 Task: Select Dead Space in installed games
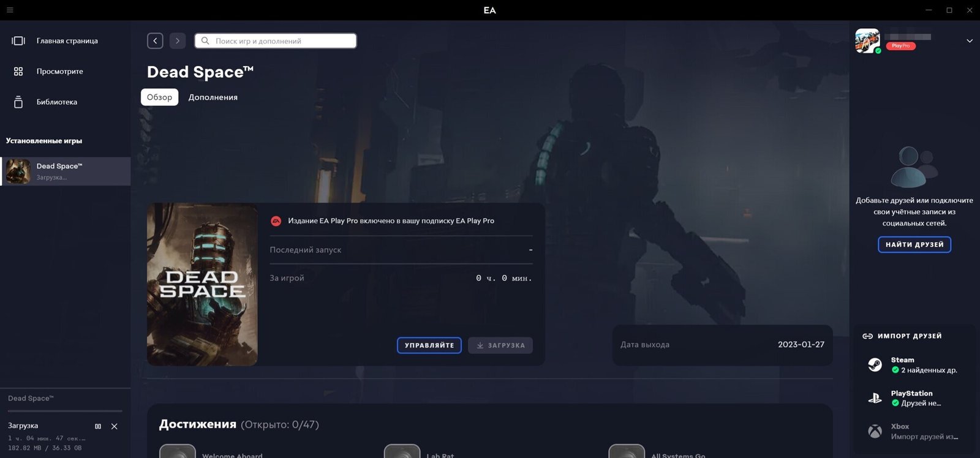pos(65,171)
